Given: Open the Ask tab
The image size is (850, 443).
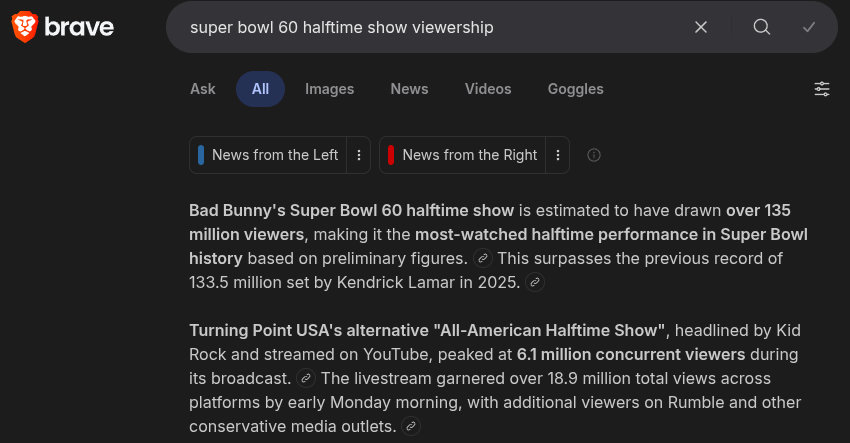Looking at the screenshot, I should point(203,89).
